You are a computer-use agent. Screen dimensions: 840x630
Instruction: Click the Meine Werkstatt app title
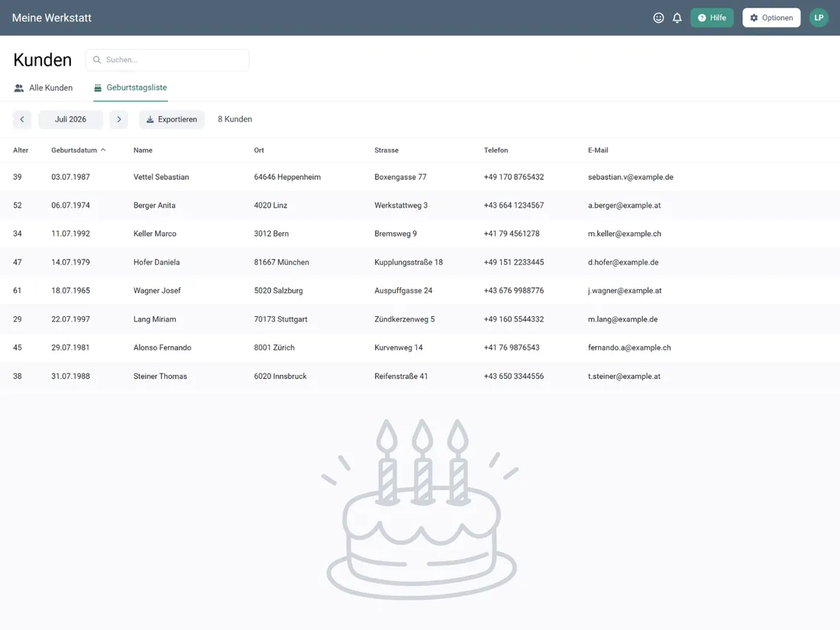click(x=52, y=18)
